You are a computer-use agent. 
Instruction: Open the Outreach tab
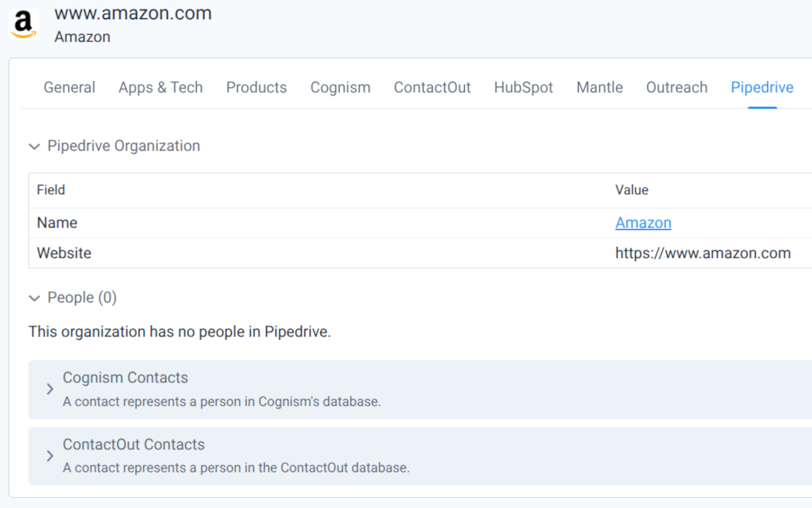pyautogui.click(x=676, y=88)
